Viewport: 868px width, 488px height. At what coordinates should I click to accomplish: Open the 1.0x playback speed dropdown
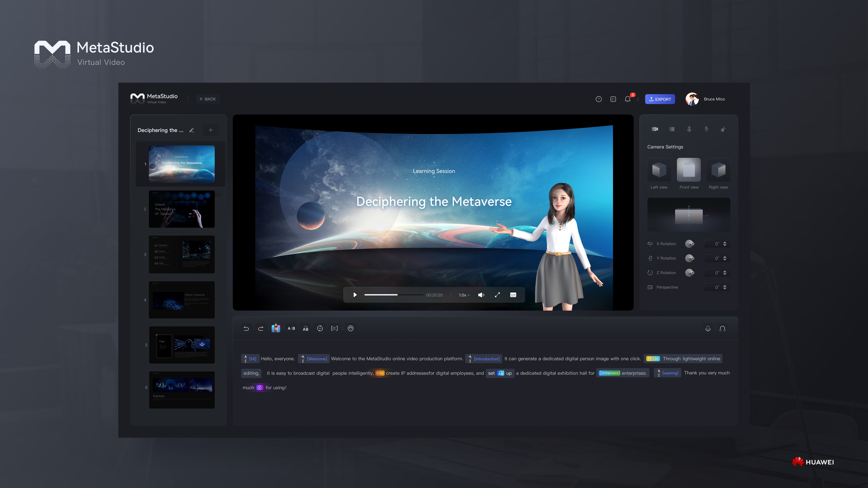pos(464,295)
